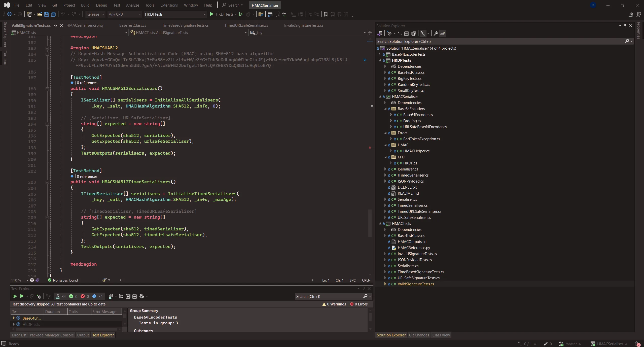Open notifications bell in status bar
644x347 pixels.
tap(637, 344)
